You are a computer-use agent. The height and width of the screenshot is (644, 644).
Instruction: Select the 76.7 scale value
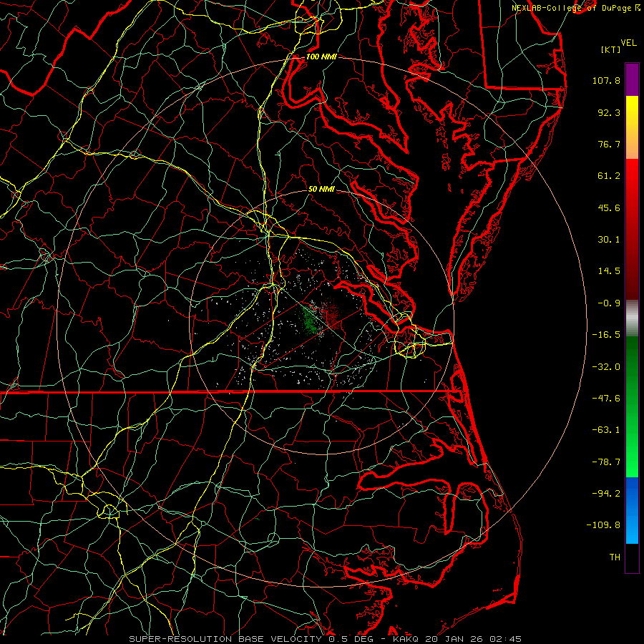609,144
